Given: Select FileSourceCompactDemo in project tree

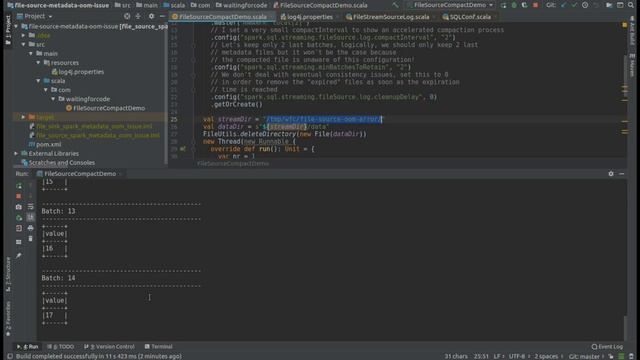Looking at the screenshot, I should pyautogui.click(x=105, y=108).
